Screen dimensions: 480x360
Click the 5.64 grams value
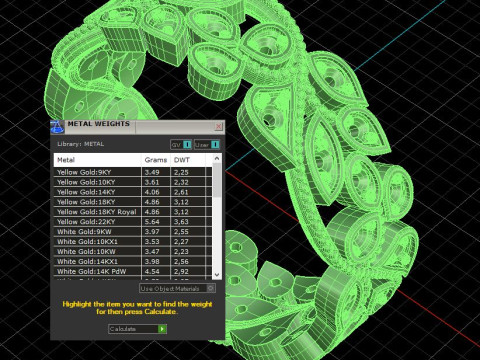pos(152,222)
